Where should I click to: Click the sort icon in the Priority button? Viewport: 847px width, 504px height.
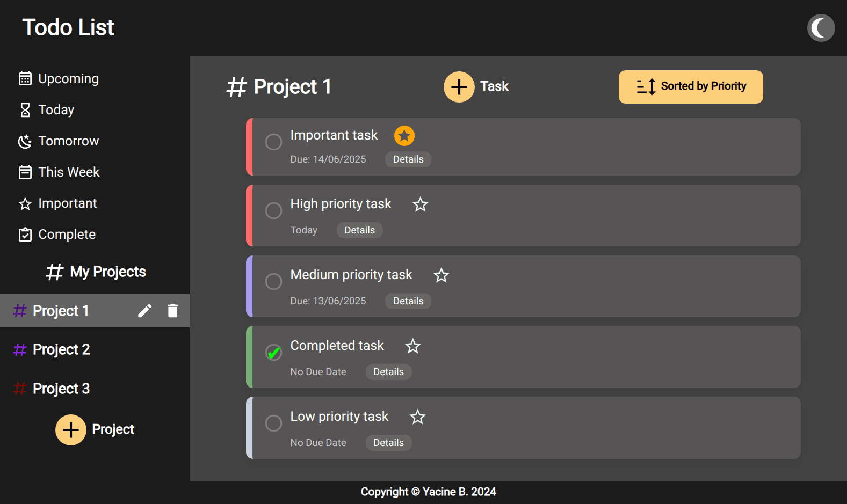(646, 87)
